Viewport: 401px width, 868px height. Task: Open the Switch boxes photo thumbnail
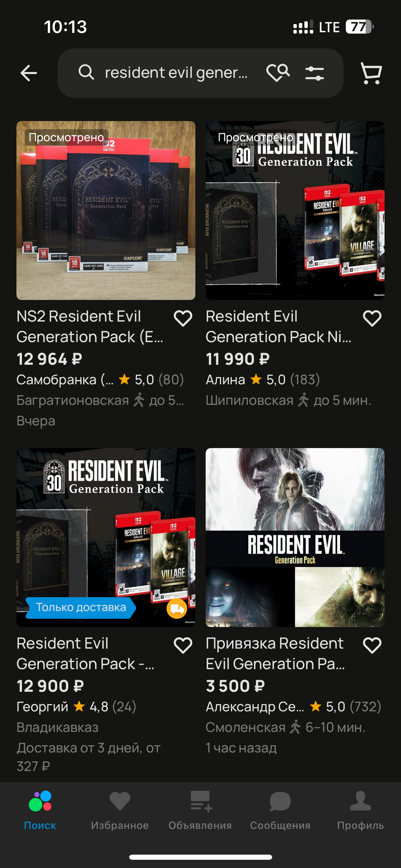106,210
